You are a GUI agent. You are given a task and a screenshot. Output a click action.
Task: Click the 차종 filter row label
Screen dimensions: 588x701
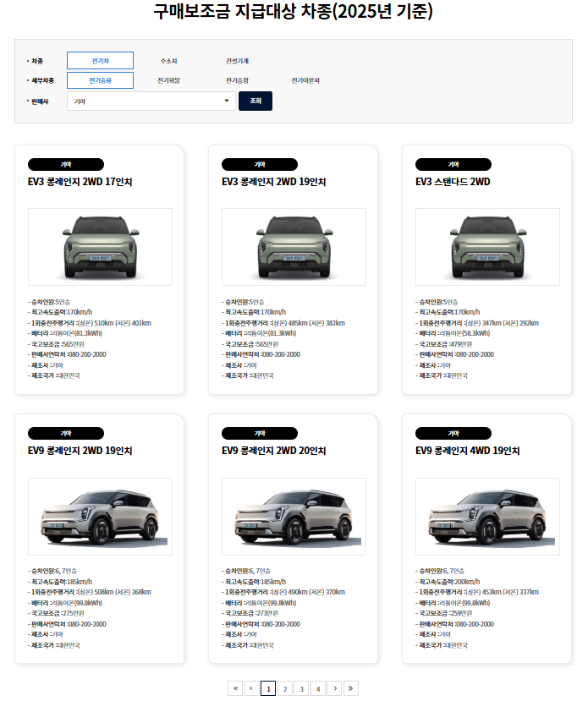coord(37,61)
